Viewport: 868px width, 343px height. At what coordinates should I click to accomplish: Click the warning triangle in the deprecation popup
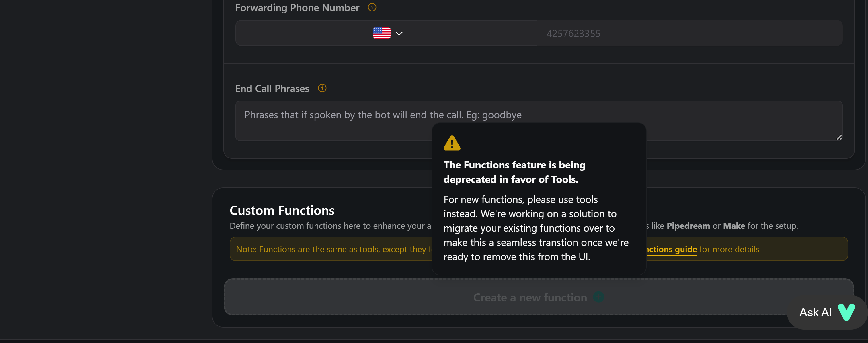point(452,143)
